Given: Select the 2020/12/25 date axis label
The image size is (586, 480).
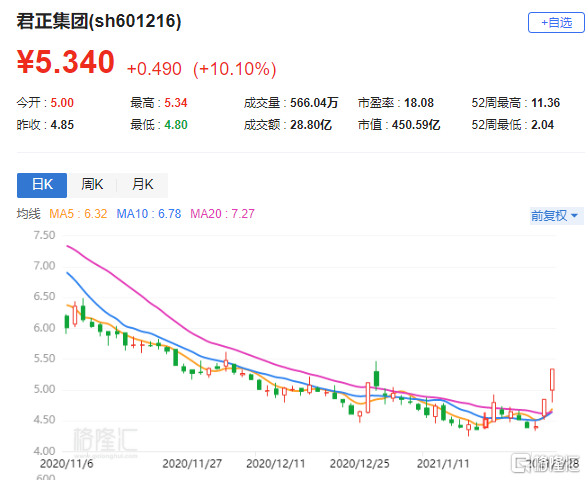Looking at the screenshot, I should coord(360,464).
